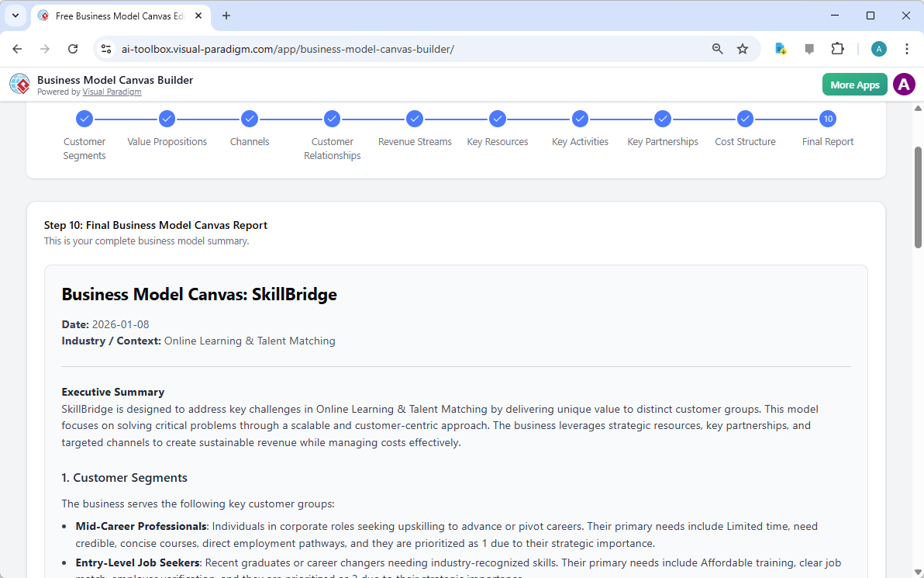Click the page download icon beside the address bar
Viewport: 924px width, 578px height.
781,48
